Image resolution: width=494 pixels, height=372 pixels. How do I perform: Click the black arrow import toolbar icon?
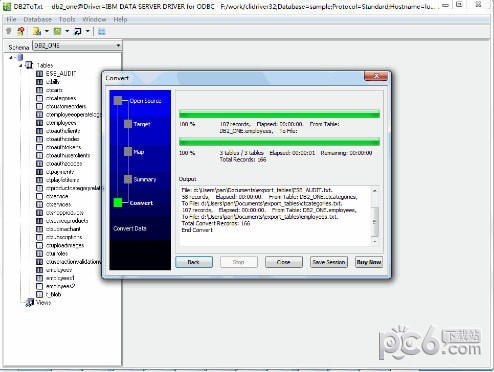pyautogui.click(x=78, y=31)
